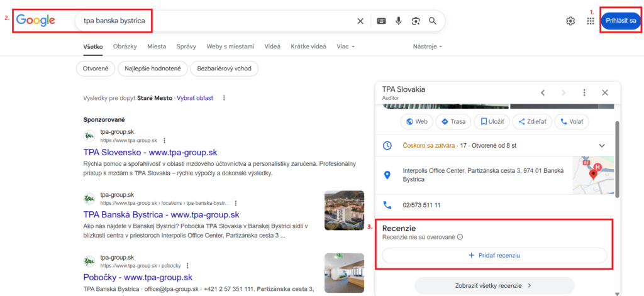
Task: Switch to the Miesta tab
Action: 157,47
